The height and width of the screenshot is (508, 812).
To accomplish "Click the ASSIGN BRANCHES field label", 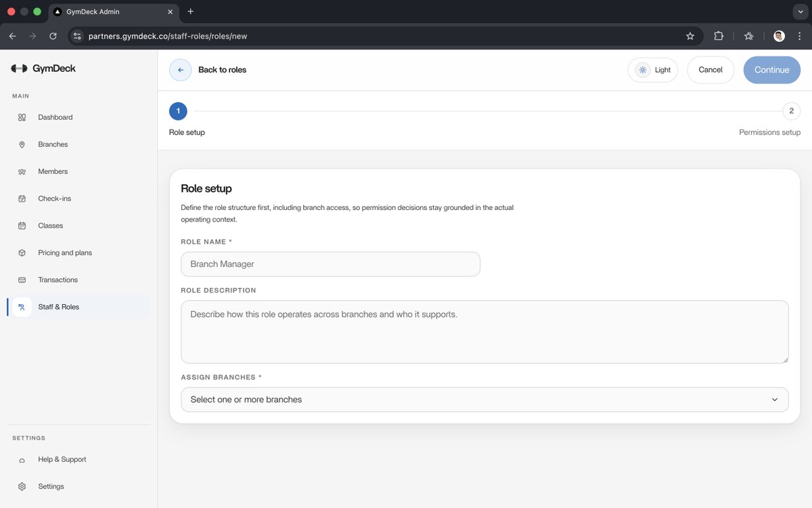I will point(221,377).
